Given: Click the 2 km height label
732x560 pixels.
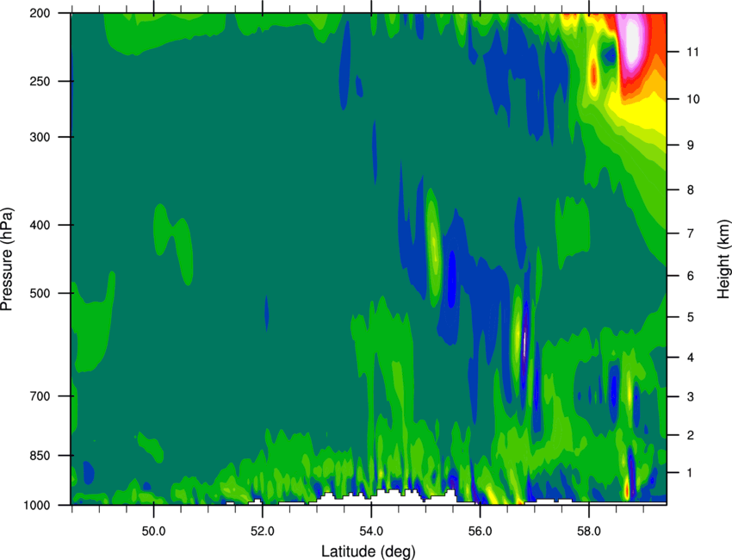Looking at the screenshot, I should pos(691,435).
